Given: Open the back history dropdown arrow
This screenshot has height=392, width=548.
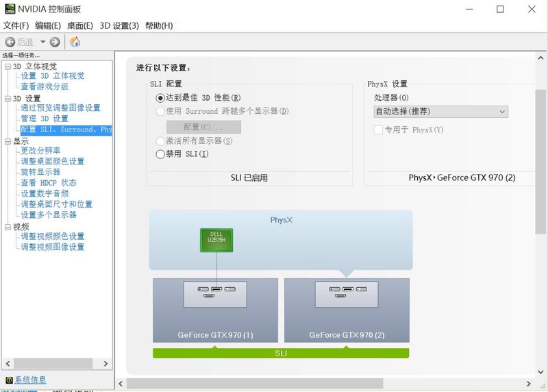Looking at the screenshot, I should [42, 42].
